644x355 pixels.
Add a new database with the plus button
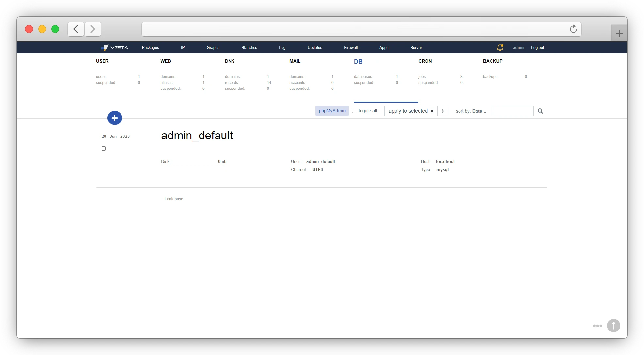114,118
